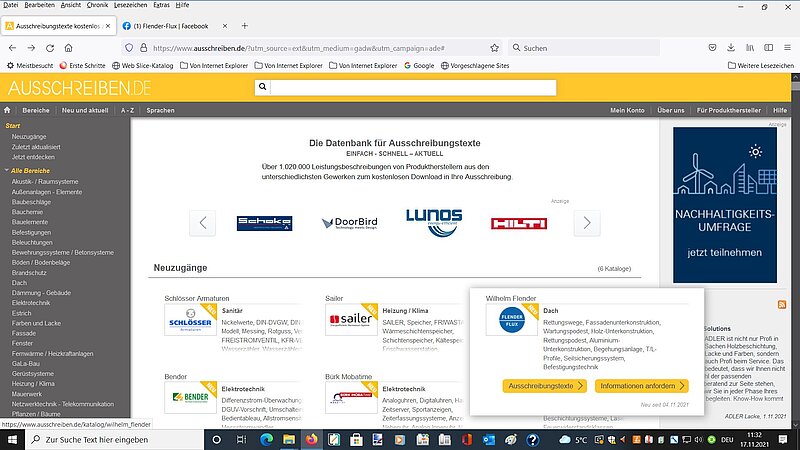The image size is (800, 450).
Task: Open the Sprachen navigation item
Action: pos(160,110)
